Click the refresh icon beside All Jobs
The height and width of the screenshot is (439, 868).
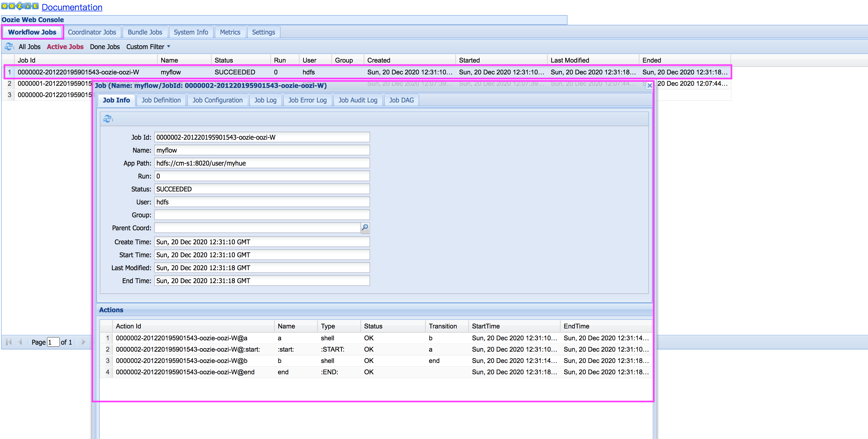pyautogui.click(x=9, y=46)
